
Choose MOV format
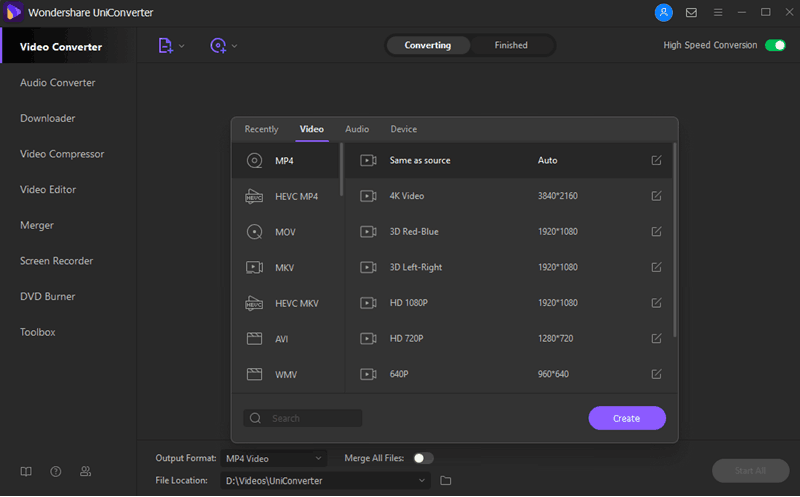[x=286, y=232]
